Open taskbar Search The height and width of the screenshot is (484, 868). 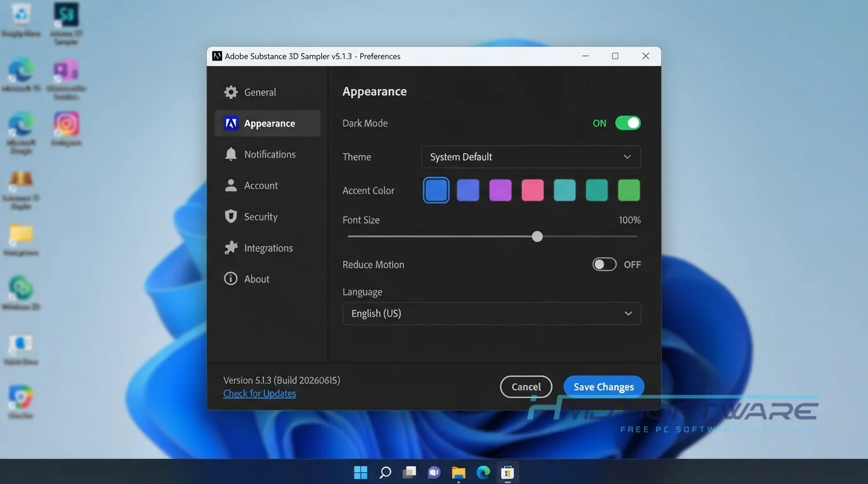tap(385, 472)
